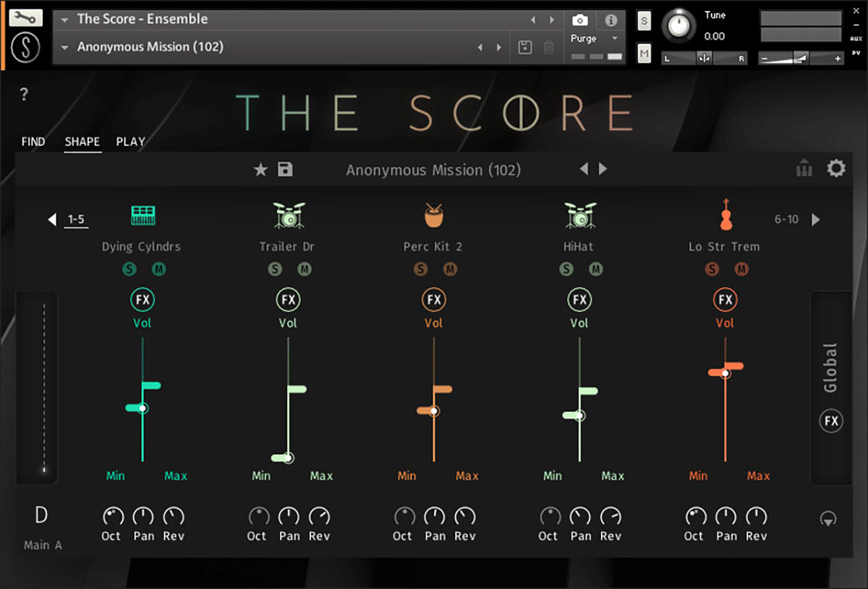This screenshot has height=589, width=868.
Task: Click the Trailer Dr drum kit icon
Action: (289, 215)
